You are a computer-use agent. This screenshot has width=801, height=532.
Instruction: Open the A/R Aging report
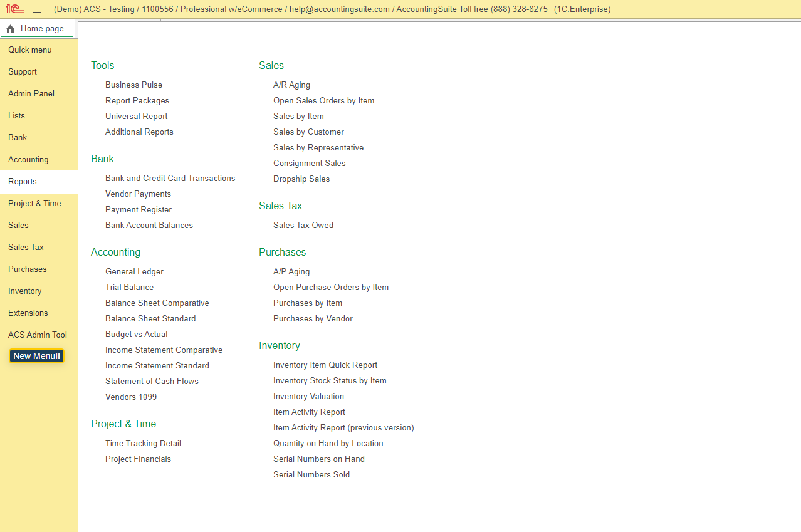[292, 85]
